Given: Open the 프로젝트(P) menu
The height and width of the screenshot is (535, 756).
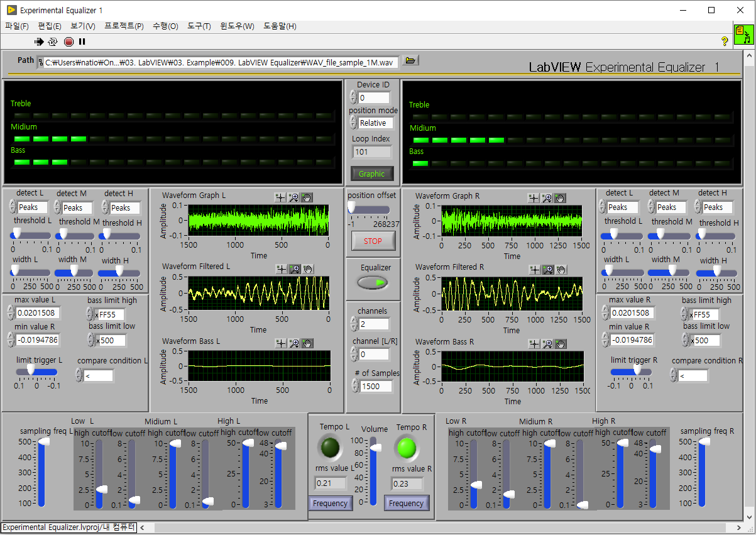Looking at the screenshot, I should point(124,26).
